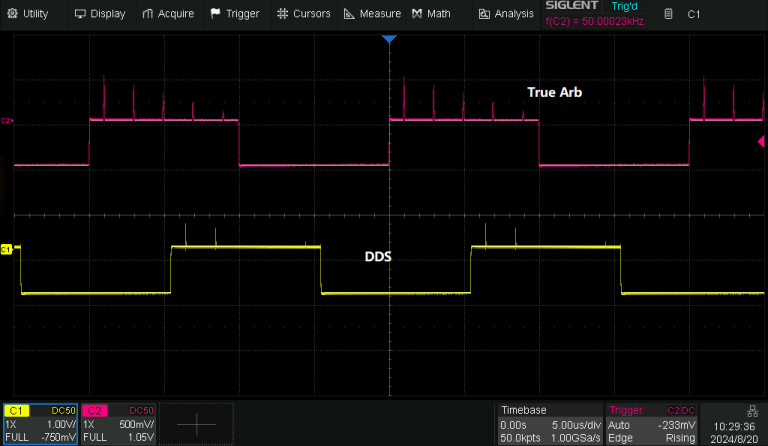Open the Trigger menu in top bar
Viewport: 768px width, 446px height.
[234, 14]
